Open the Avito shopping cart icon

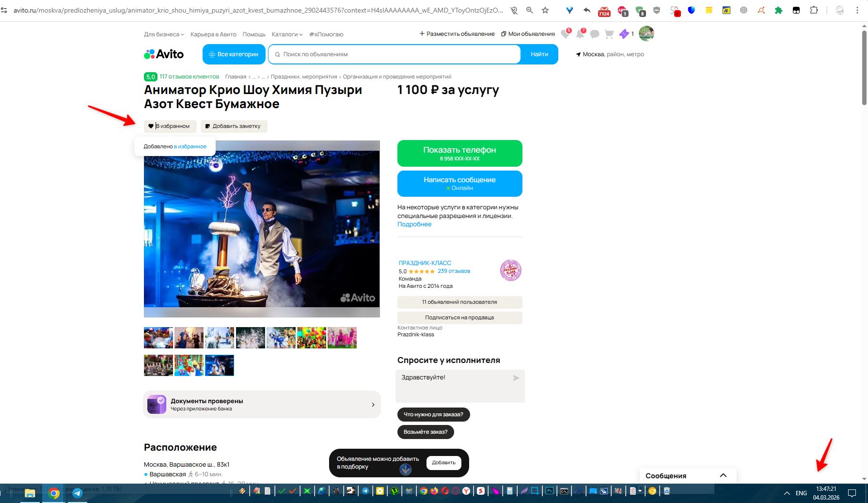tap(609, 34)
